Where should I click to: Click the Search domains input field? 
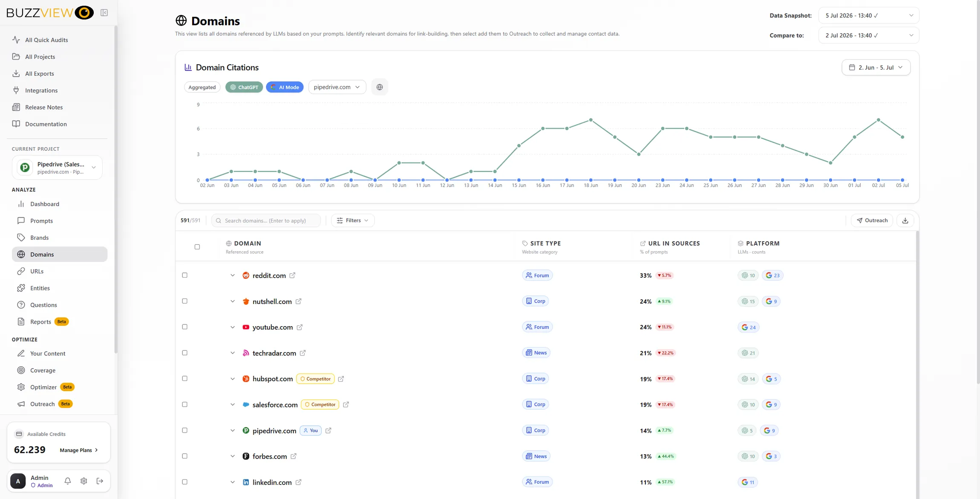click(x=266, y=221)
